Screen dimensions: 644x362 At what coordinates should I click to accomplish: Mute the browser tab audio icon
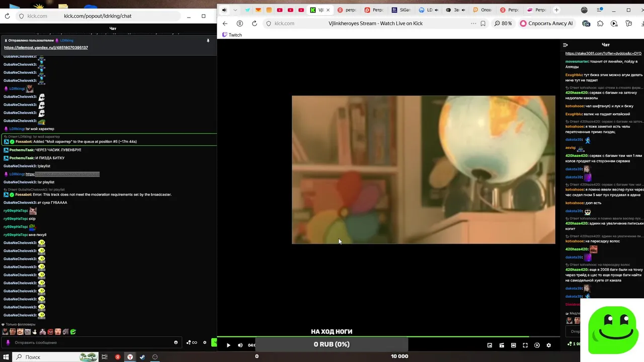click(224, 10)
